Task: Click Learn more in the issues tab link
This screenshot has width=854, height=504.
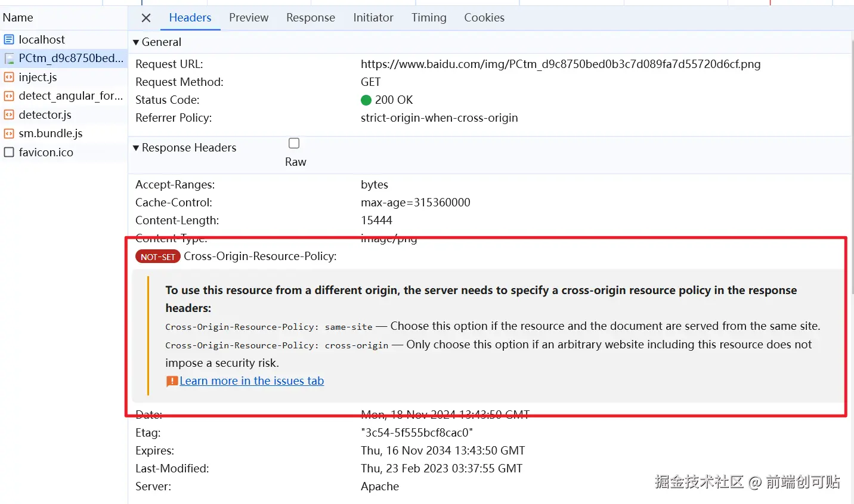Action: tap(252, 381)
